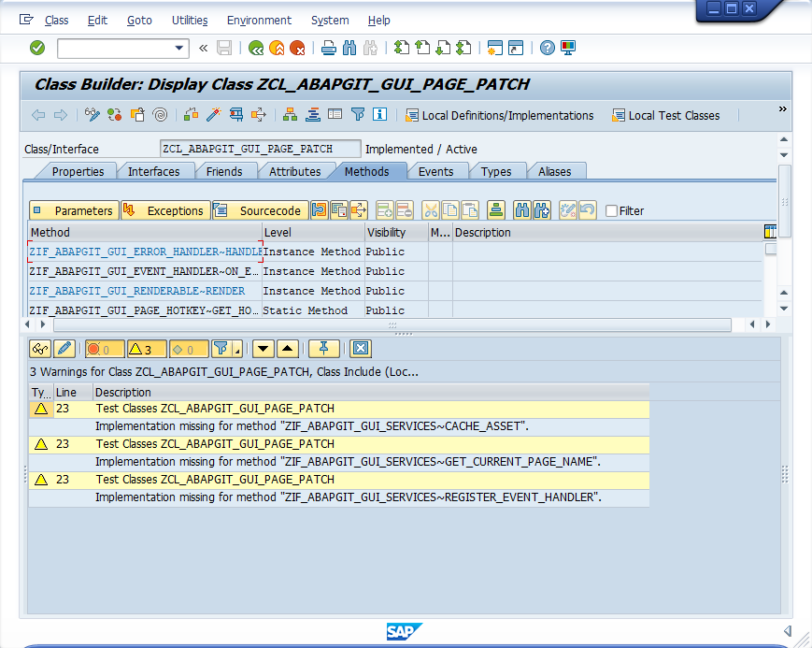Click the Other object icon
Viewport: 812px width, 648px height.
pyautogui.click(x=137, y=115)
